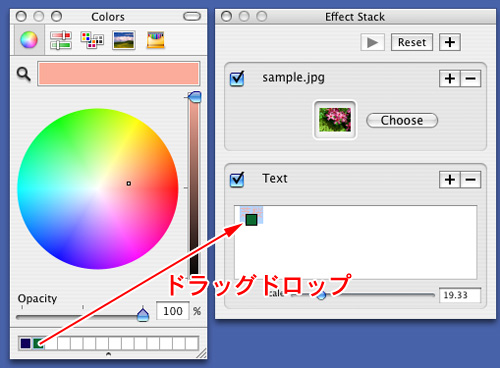Remove the Text effect

click(x=471, y=180)
